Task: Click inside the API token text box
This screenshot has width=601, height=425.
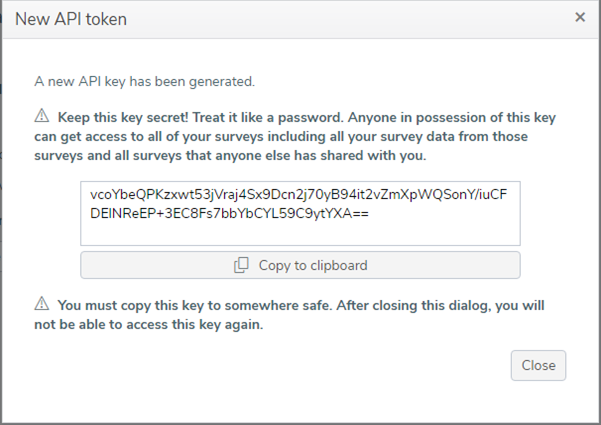Action: click(x=300, y=213)
